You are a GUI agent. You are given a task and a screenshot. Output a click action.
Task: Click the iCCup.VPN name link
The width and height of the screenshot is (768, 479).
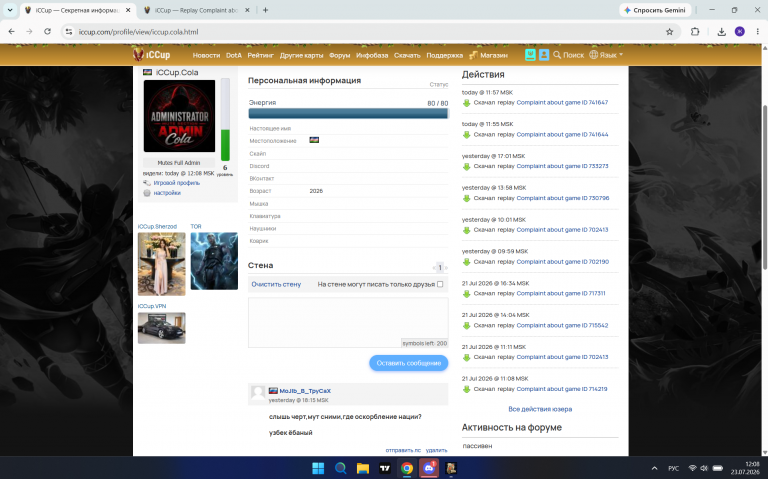click(x=152, y=306)
